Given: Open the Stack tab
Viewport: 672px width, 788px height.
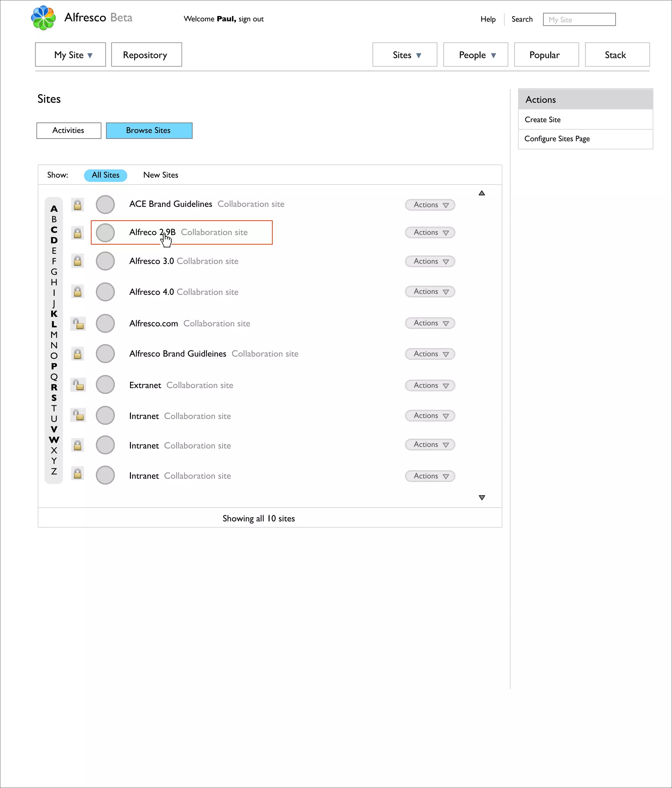Looking at the screenshot, I should (617, 55).
